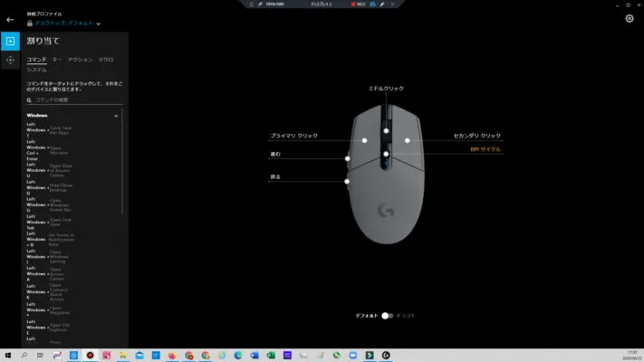Click the ミドルクリック label
Viewport: 644px width, 362px height.
[x=386, y=89]
